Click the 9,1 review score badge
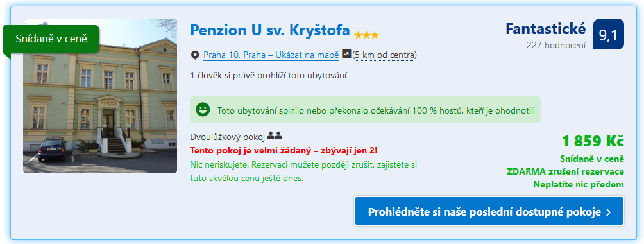This screenshot has width=644, height=244. [x=608, y=34]
